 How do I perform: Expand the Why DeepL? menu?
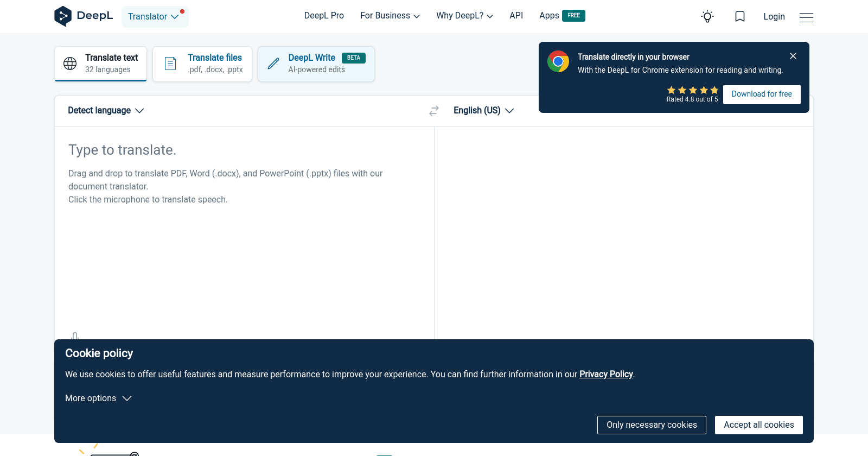pyautogui.click(x=465, y=16)
